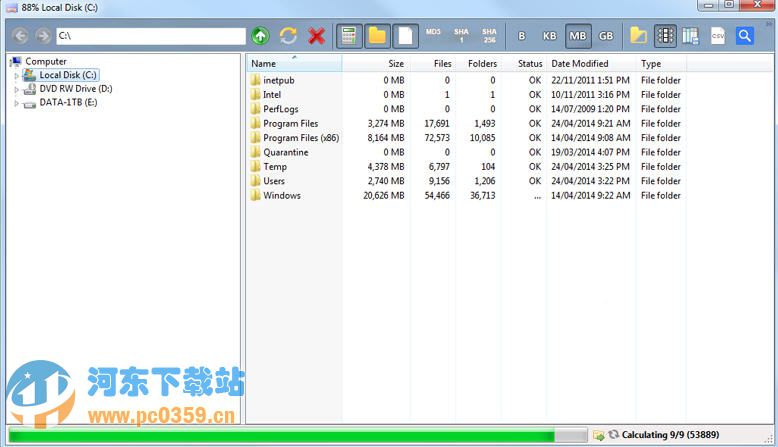Image resolution: width=778 pixels, height=447 pixels.
Task: Click the 72,573 files count cell
Action: (437, 138)
